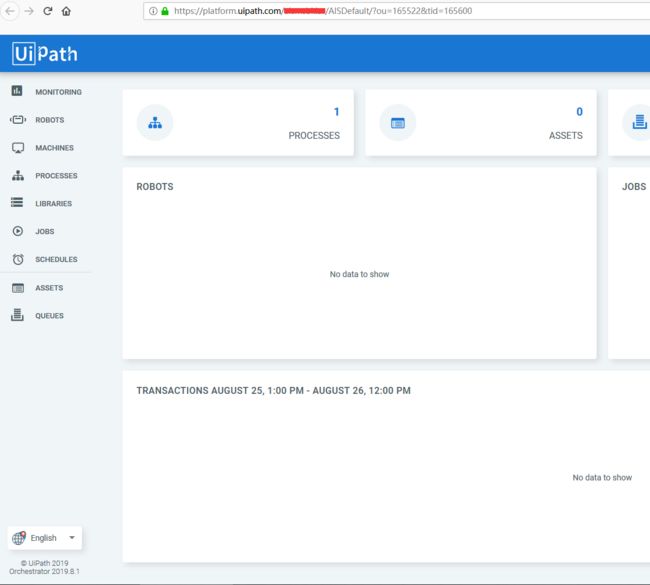Click the ASSETS card label
The height and width of the screenshot is (585, 650).
[566, 136]
